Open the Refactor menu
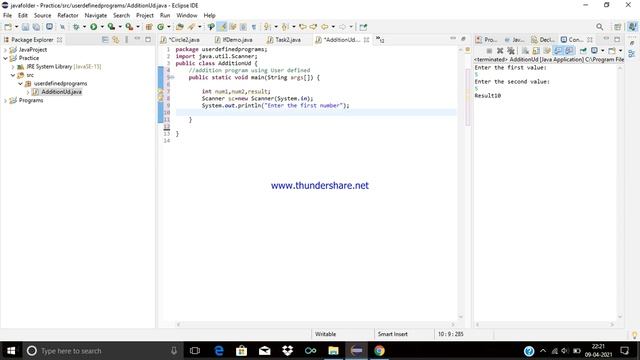 (x=68, y=16)
